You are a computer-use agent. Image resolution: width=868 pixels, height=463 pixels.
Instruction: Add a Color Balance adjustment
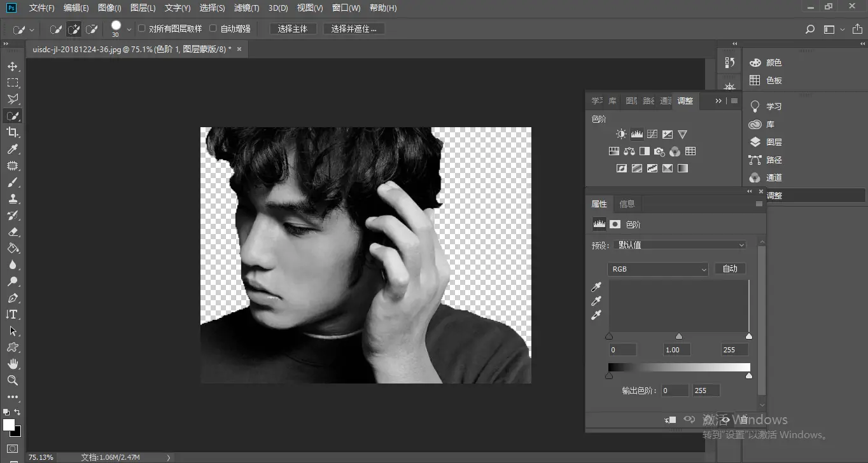pyautogui.click(x=629, y=151)
